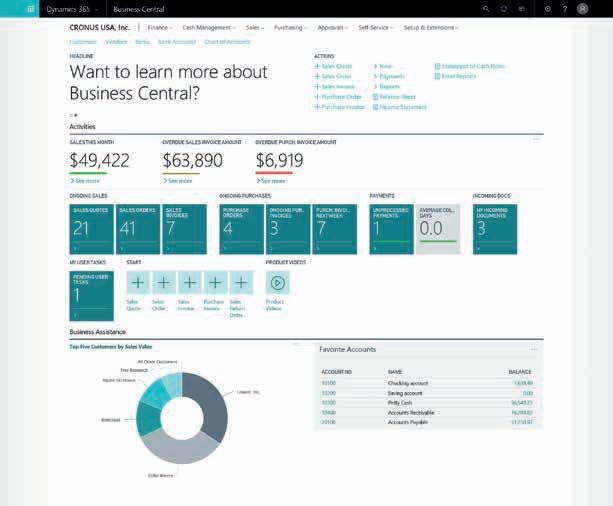Click the plus icon above Purchase Invoice in Start
613x506 pixels.
pyautogui.click(x=215, y=283)
